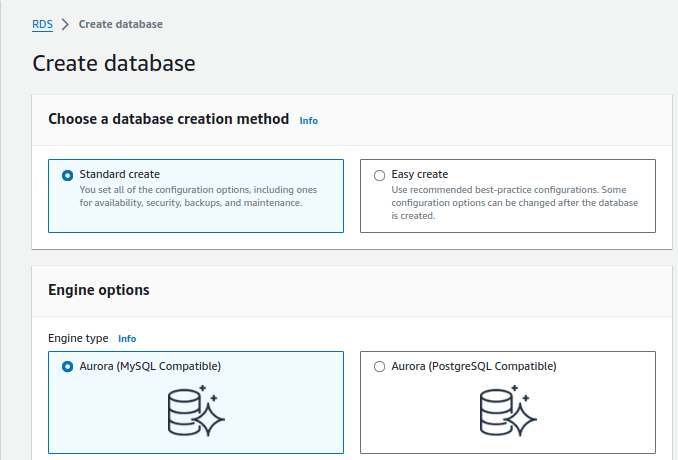Open Info link beside database creation method
Viewport: 678px width, 460px height.
[309, 120]
